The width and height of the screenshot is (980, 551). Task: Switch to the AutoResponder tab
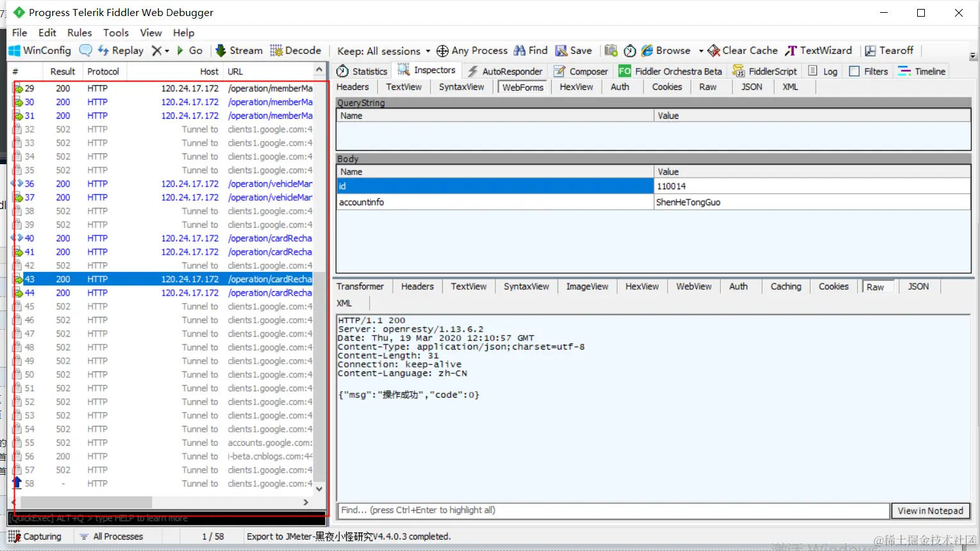coord(505,71)
